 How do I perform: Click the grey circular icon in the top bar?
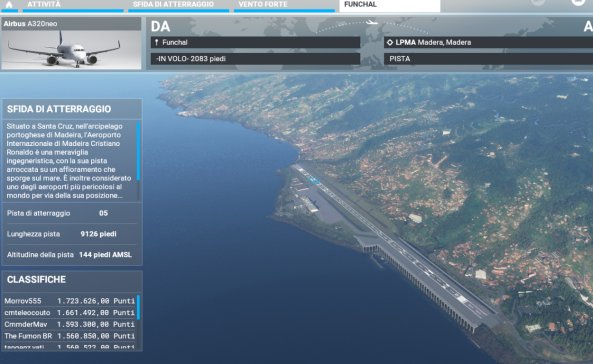[x=538, y=2]
